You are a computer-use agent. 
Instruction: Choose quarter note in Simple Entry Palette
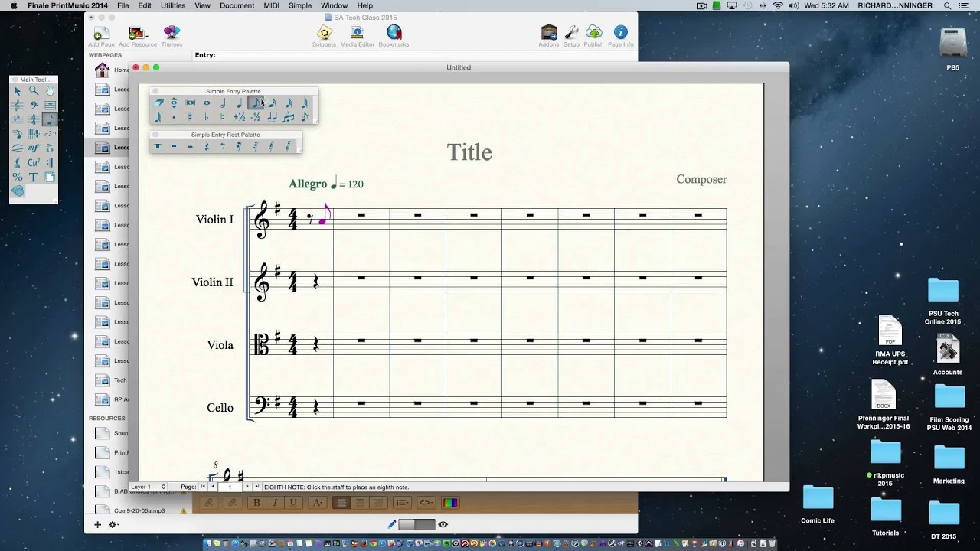(240, 103)
